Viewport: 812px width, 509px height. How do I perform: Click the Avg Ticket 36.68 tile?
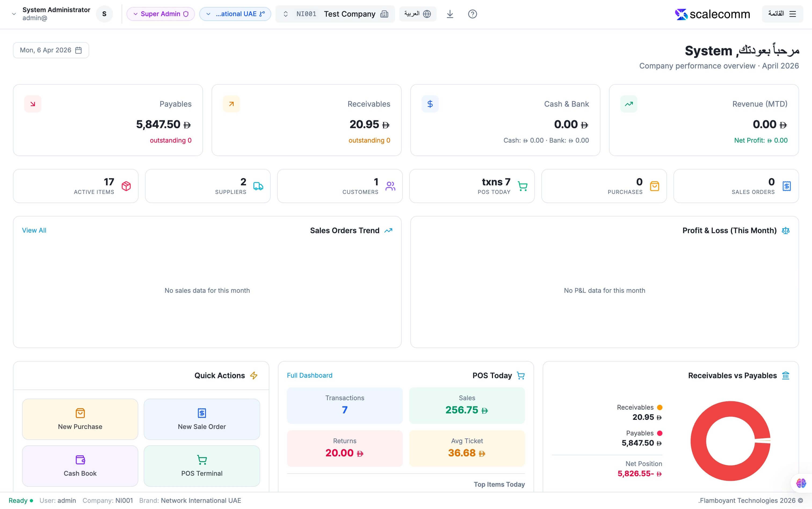467,448
